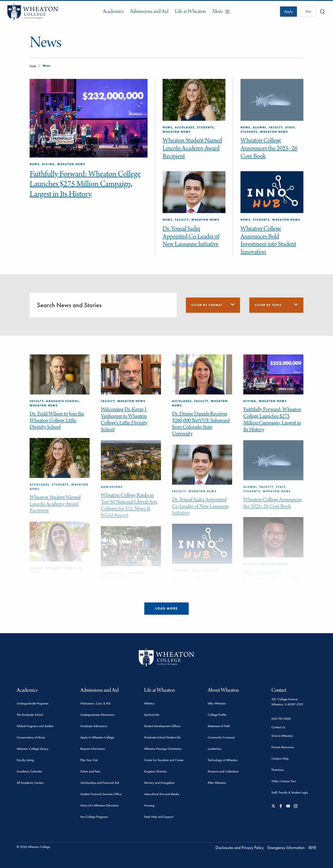The width and height of the screenshot is (333, 868).
Task: Open the Academics menu item
Action: tap(113, 12)
